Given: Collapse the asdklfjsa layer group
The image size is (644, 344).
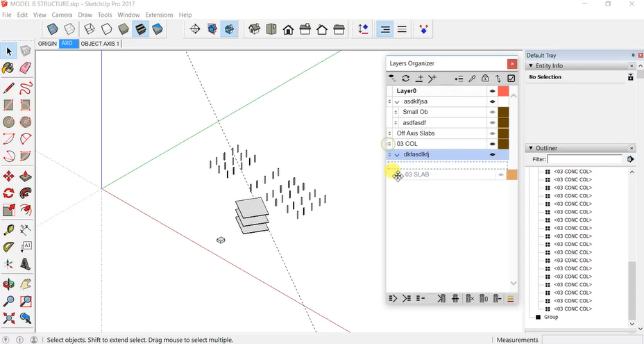Looking at the screenshot, I should tap(397, 101).
